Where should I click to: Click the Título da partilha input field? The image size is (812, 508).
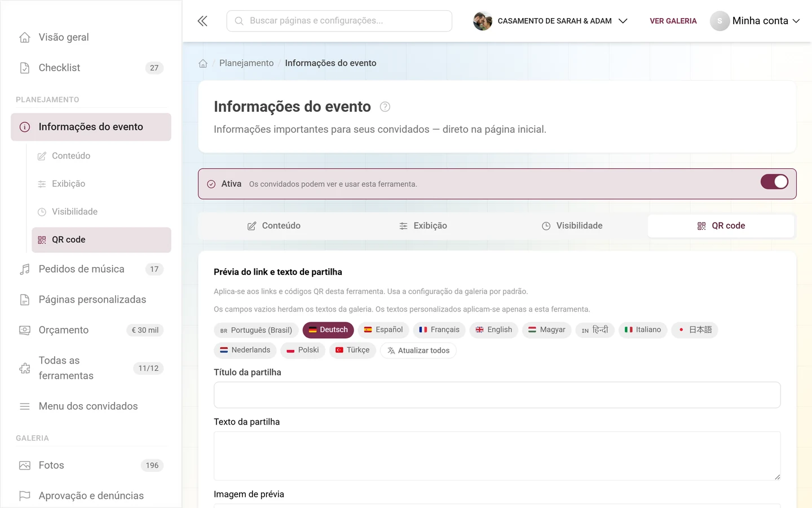(497, 395)
